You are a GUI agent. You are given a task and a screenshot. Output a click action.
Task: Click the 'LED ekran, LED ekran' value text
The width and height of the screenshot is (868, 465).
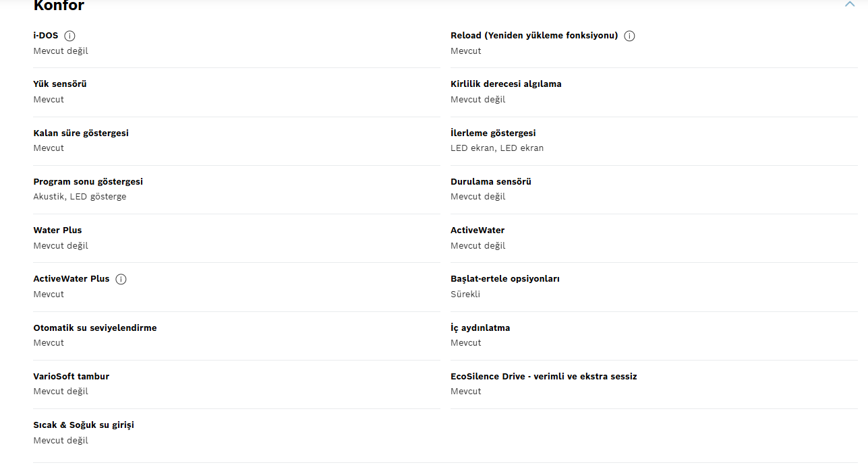click(x=497, y=148)
